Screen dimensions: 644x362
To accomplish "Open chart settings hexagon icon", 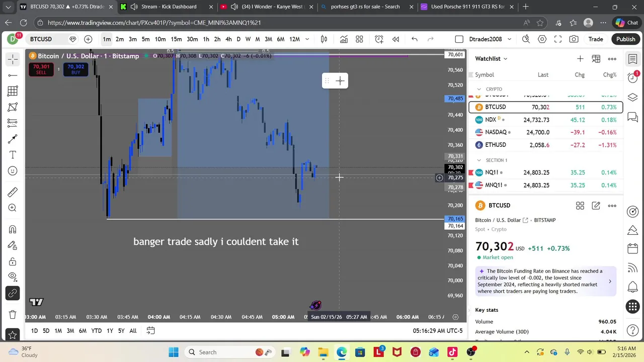I will tap(542, 39).
